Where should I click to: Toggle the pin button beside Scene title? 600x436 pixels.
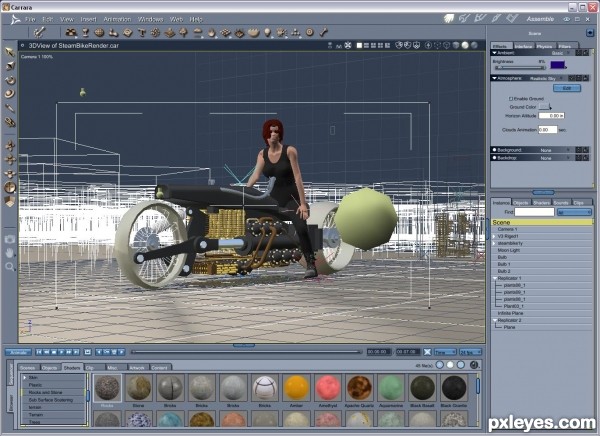(x=590, y=33)
